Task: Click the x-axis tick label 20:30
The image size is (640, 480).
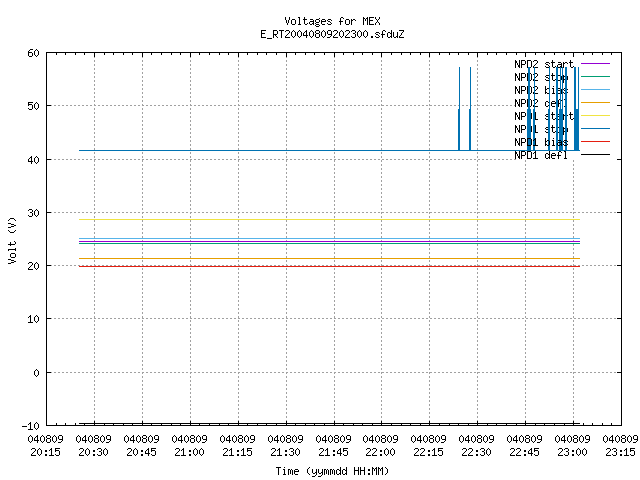Action: pos(93,452)
